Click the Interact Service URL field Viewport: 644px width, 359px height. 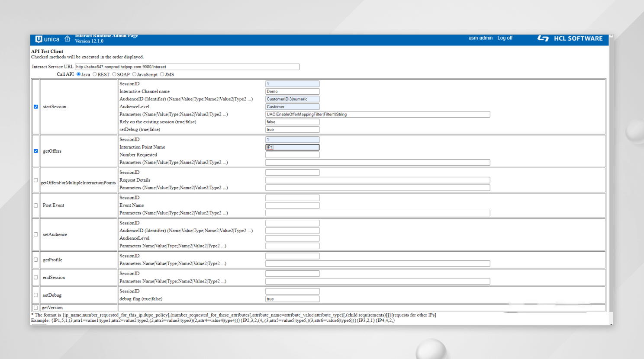point(187,67)
